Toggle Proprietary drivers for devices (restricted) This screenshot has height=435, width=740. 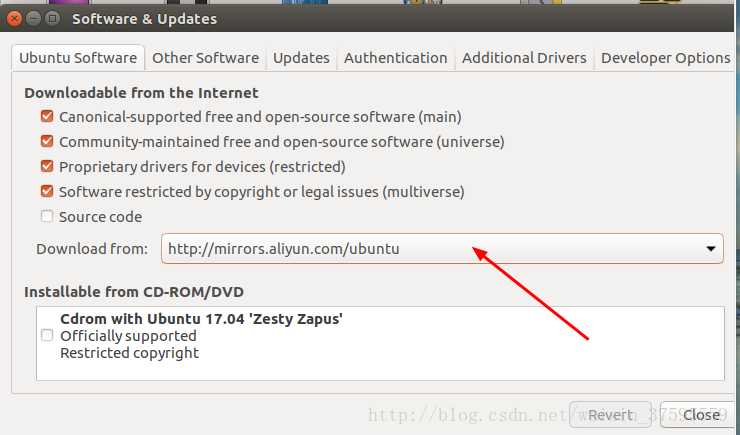pyautogui.click(x=47, y=167)
